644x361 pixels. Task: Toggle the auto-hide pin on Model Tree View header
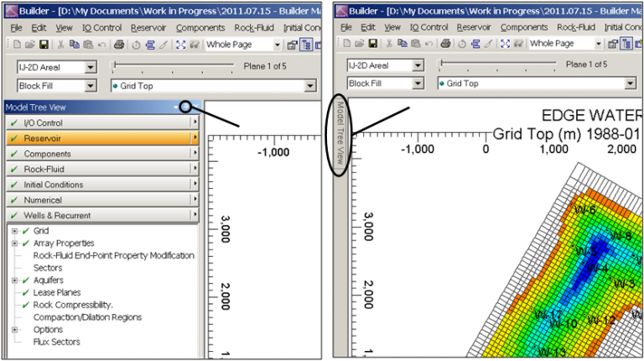tap(185, 107)
